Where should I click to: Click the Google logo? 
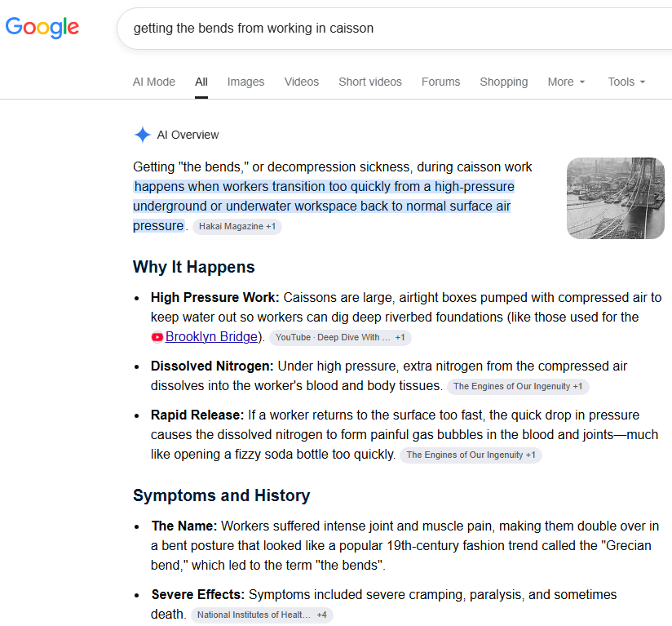[x=42, y=28]
